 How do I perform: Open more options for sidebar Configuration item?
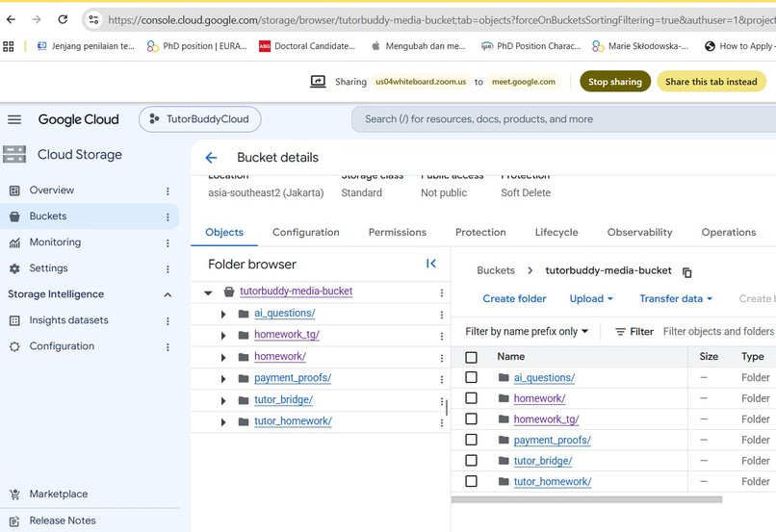[168, 347]
